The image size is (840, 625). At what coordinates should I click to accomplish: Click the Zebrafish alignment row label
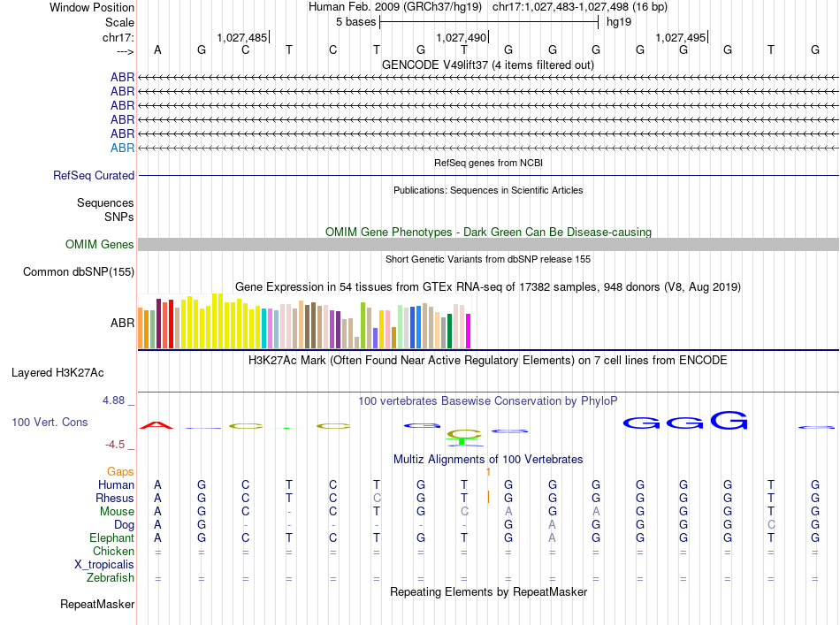(x=111, y=578)
